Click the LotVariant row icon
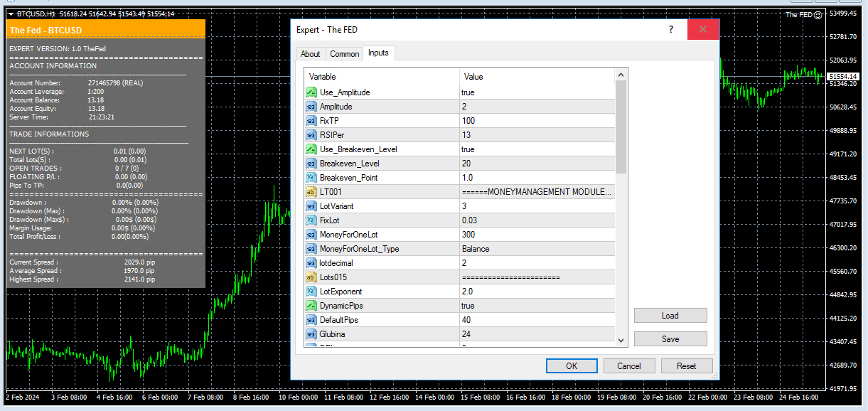 click(x=311, y=206)
